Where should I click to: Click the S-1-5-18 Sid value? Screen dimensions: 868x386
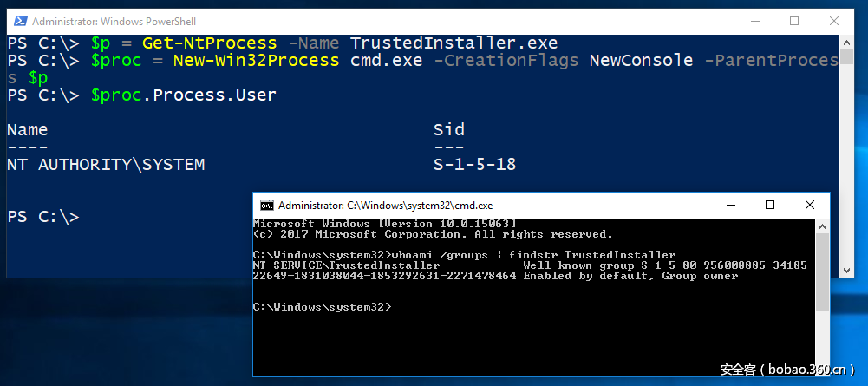474,165
